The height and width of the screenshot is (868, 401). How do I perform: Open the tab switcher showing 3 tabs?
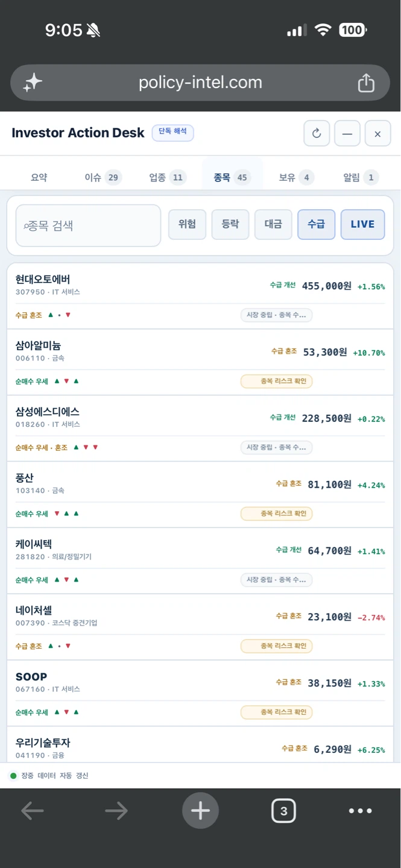point(284,811)
